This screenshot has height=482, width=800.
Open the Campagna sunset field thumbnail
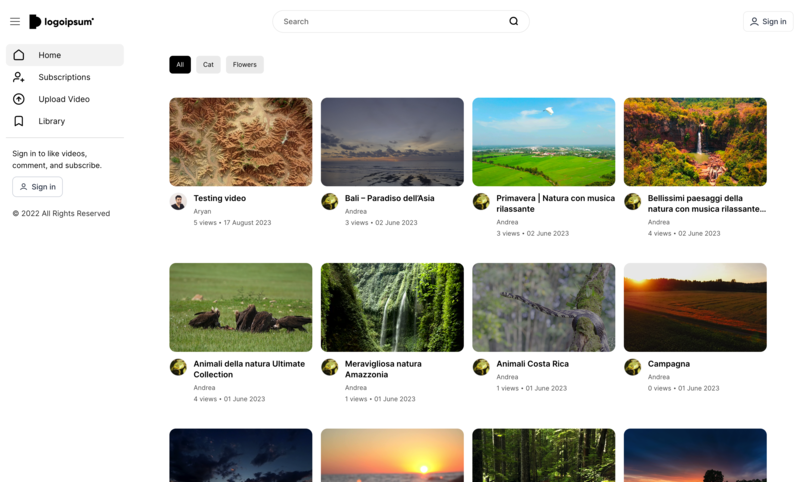coord(695,307)
